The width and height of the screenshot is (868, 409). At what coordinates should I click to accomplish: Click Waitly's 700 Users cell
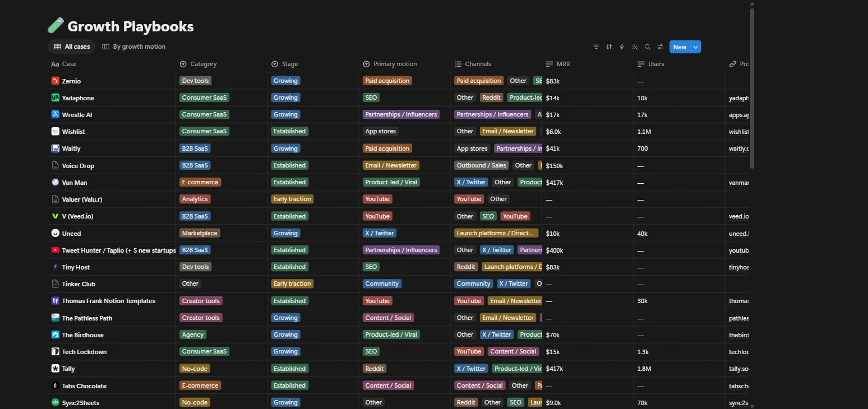pos(679,148)
